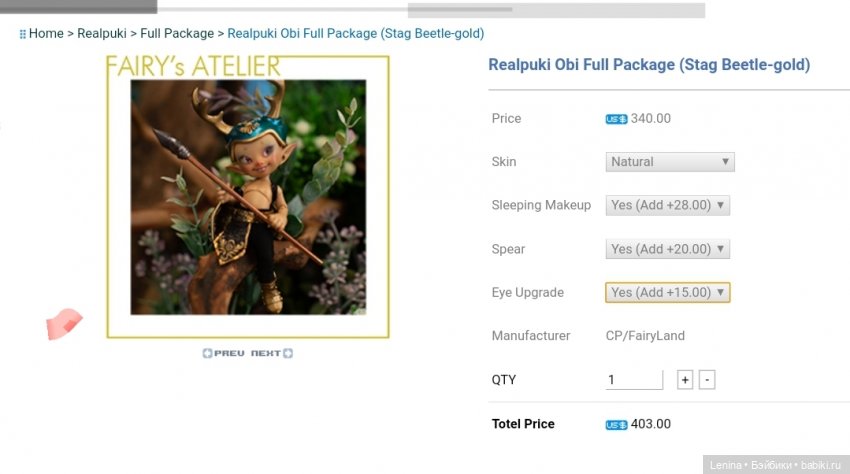
Task: Decrease quantity with the minus button
Action: click(x=707, y=380)
